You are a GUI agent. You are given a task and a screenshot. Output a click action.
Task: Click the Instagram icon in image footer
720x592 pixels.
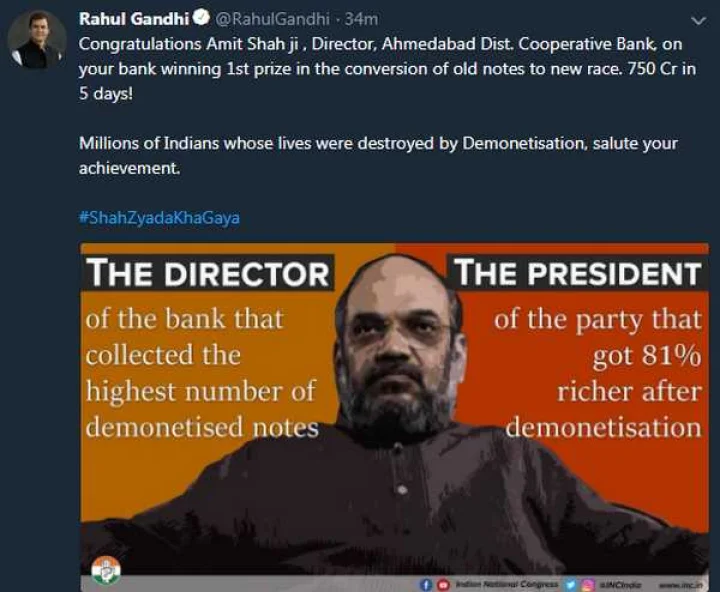(x=588, y=585)
